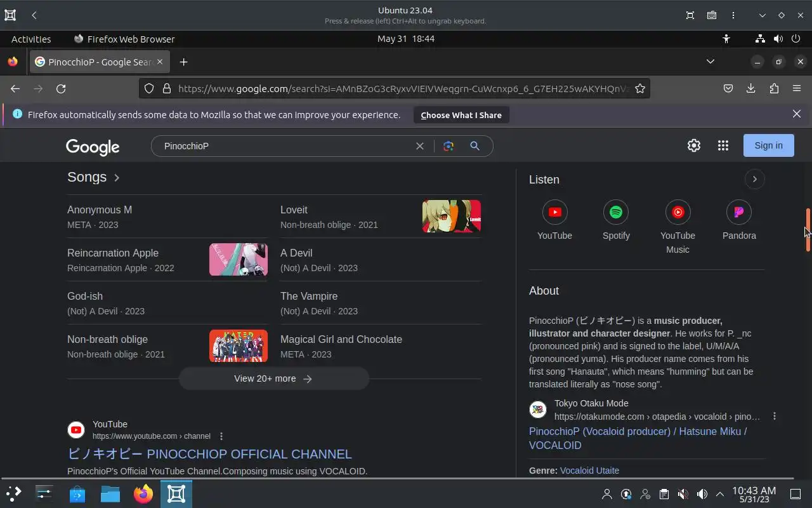The image size is (812, 508).
Task: Open Firefox extensions menu
Action: (774, 89)
